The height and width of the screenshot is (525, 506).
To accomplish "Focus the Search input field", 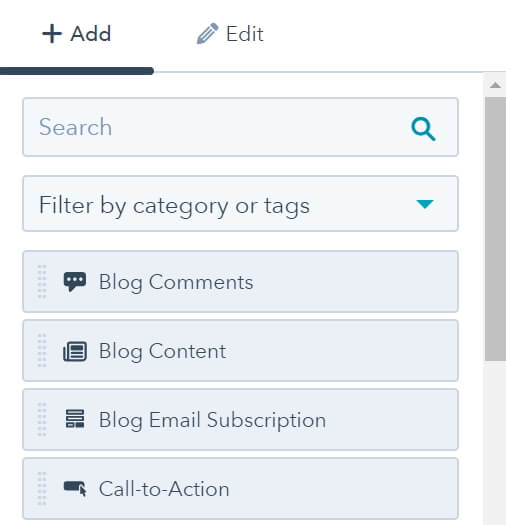I will (x=240, y=127).
